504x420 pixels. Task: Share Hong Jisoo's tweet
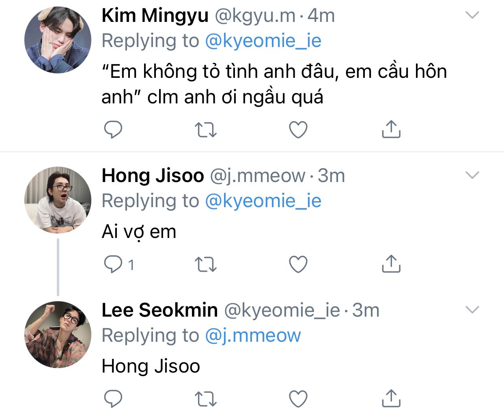(391, 264)
